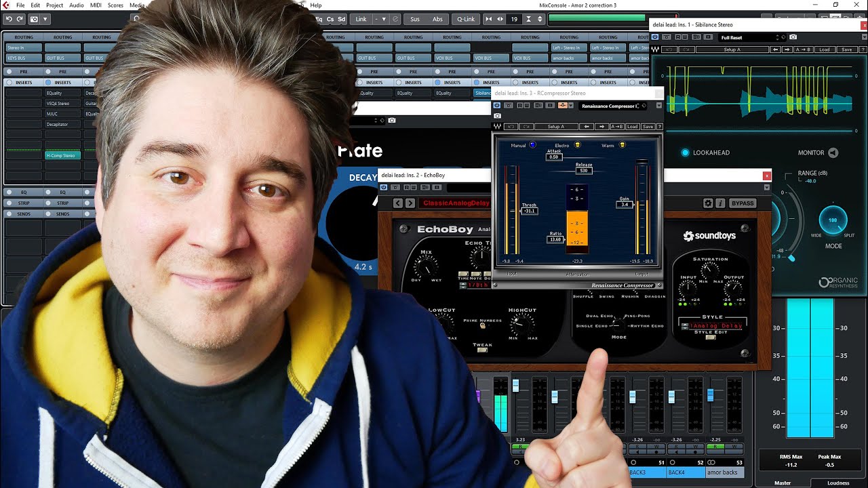
Task: Load the previous EchoBoy preset arrow
Action: (398, 203)
